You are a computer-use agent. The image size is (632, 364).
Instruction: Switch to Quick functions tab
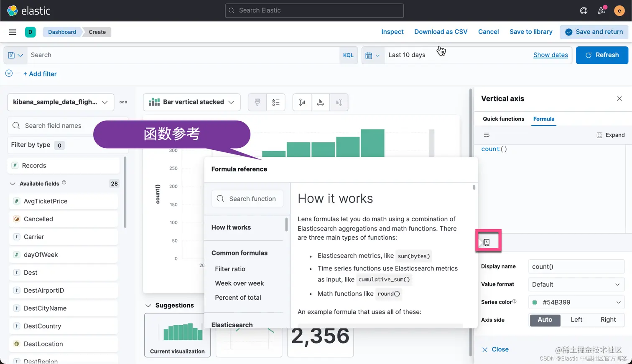click(x=503, y=119)
